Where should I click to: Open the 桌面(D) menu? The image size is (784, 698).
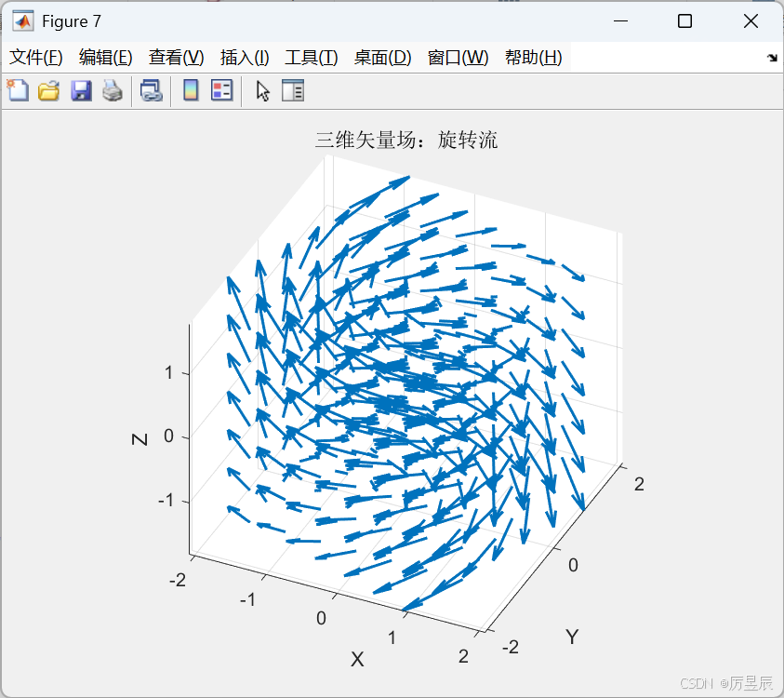(x=382, y=58)
